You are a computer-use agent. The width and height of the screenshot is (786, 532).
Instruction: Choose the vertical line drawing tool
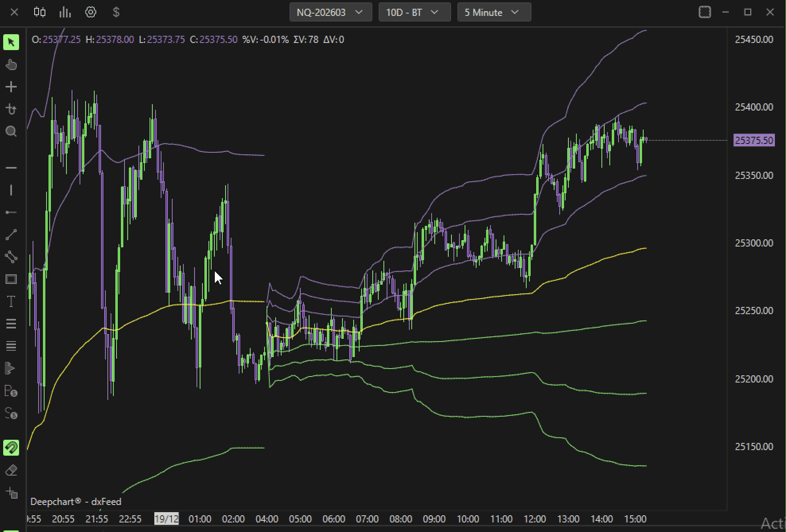(x=11, y=190)
